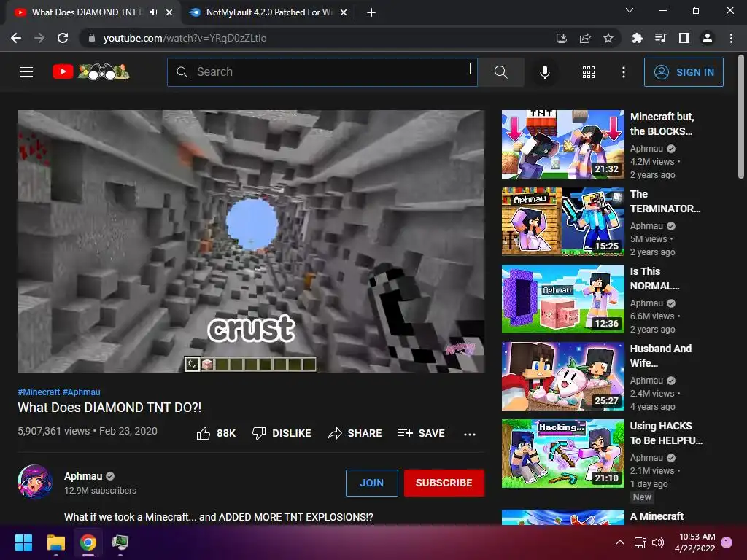
Task: Share the video
Action: (355, 433)
